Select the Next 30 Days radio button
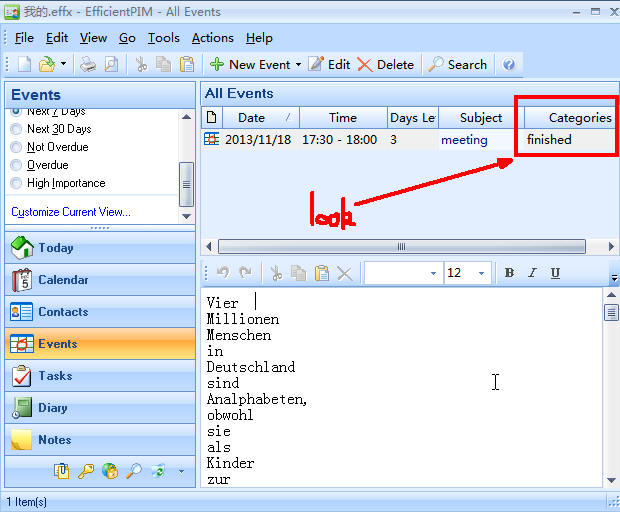 pos(17,129)
